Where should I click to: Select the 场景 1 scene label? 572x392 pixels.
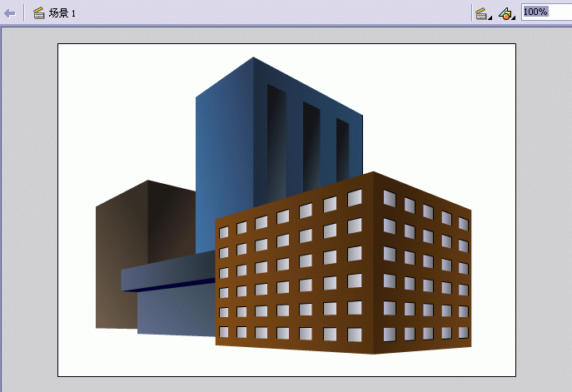[x=62, y=13]
